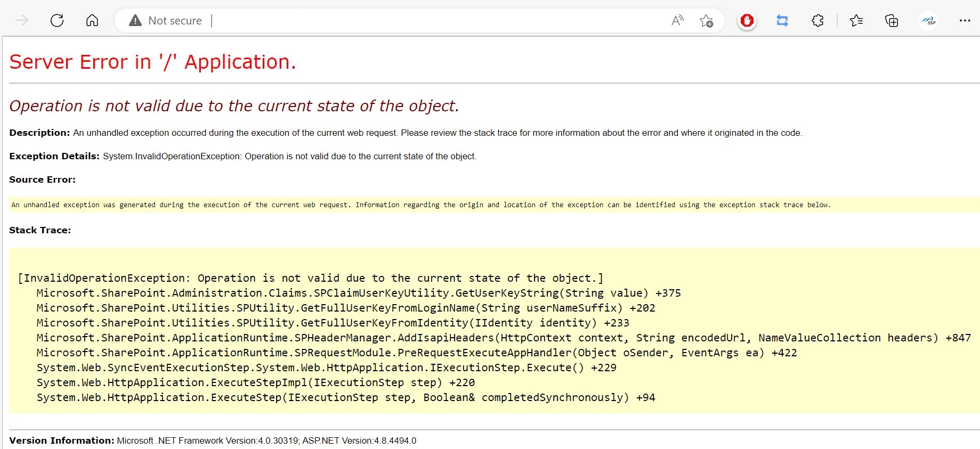Go to the Home page icon
This screenshot has height=449, width=980.
point(92,21)
